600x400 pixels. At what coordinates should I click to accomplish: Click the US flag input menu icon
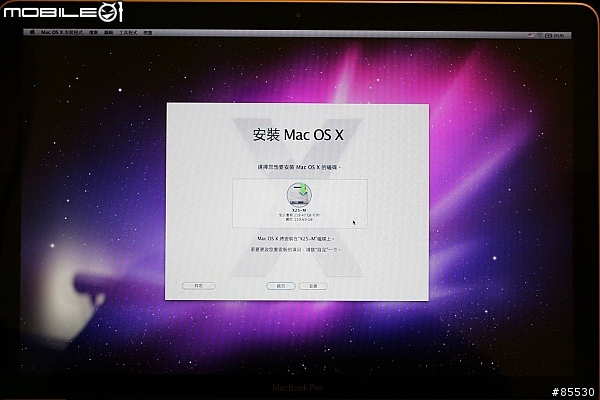tap(531, 35)
